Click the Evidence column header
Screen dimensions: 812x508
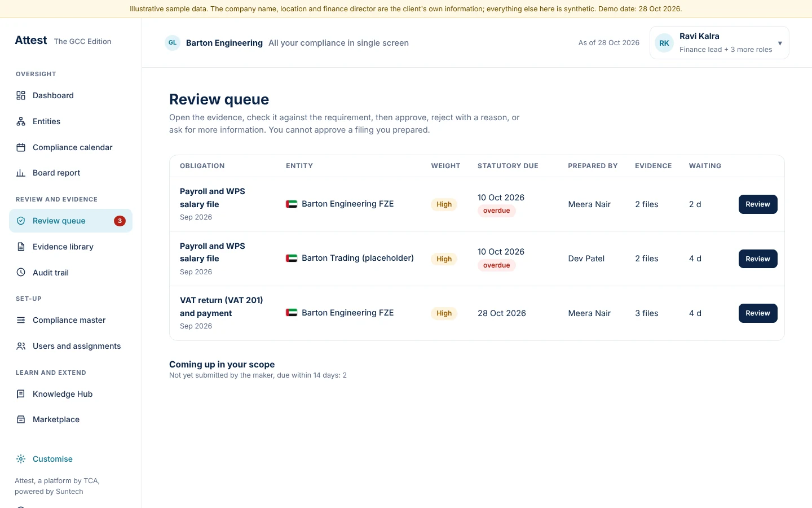(654, 166)
